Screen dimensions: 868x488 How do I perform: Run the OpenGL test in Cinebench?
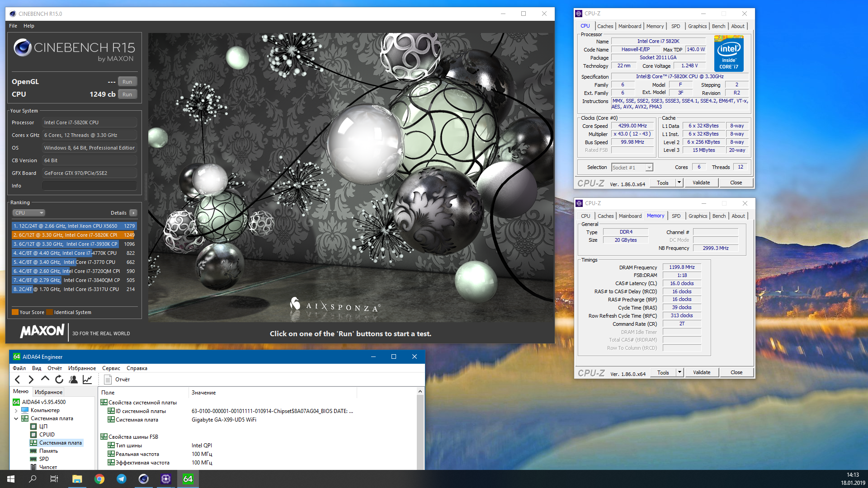coord(127,82)
